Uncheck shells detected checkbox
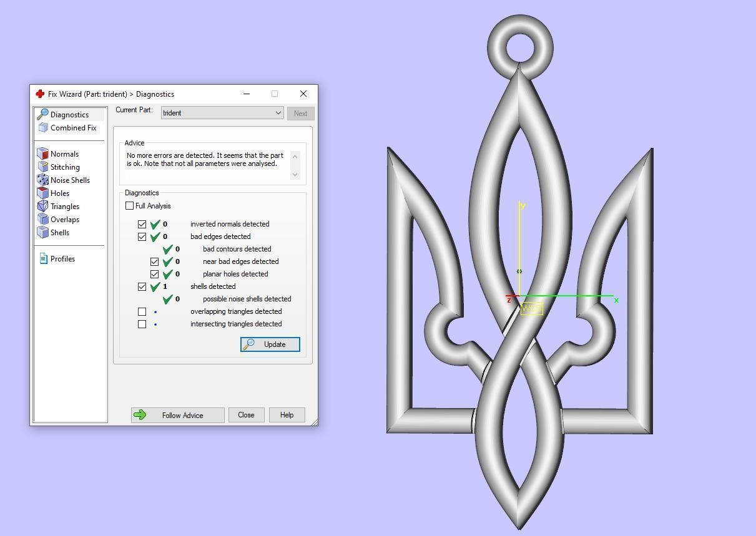The height and width of the screenshot is (536, 756). click(142, 286)
